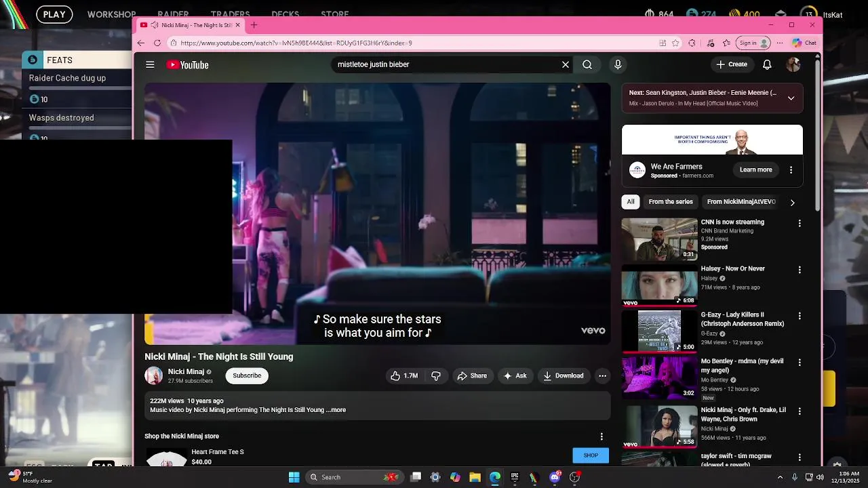Open more actions menu beside Download
The image size is (868, 488).
coord(602,375)
